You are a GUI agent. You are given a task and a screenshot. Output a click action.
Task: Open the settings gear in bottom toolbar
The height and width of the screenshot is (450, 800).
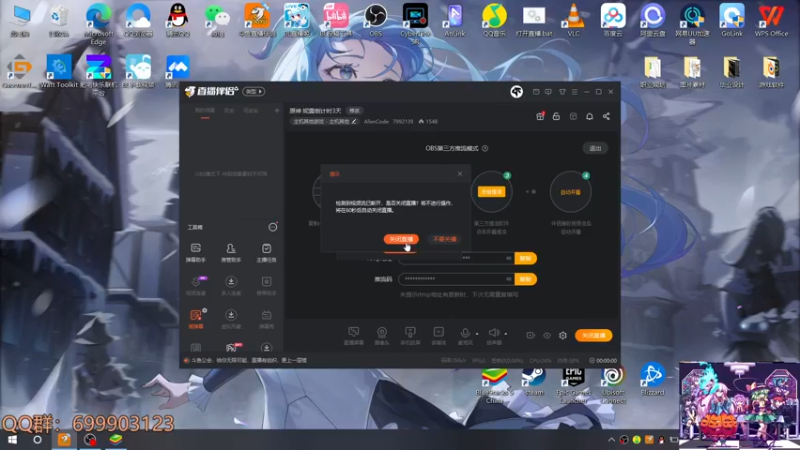coord(563,335)
